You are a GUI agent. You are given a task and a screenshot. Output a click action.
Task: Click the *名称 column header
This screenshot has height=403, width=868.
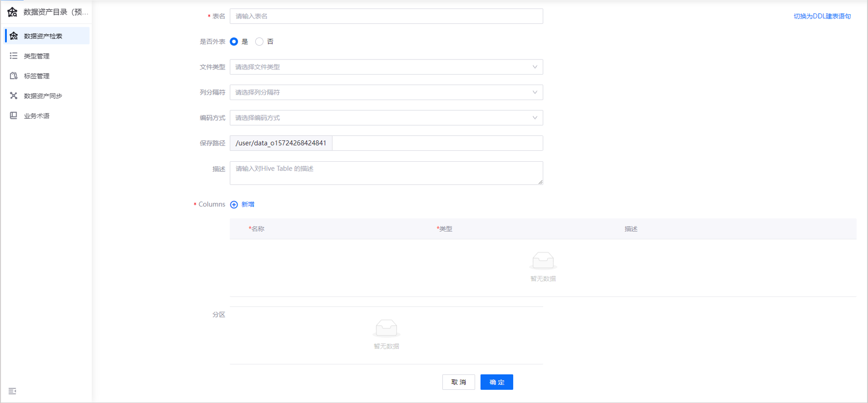(257, 229)
